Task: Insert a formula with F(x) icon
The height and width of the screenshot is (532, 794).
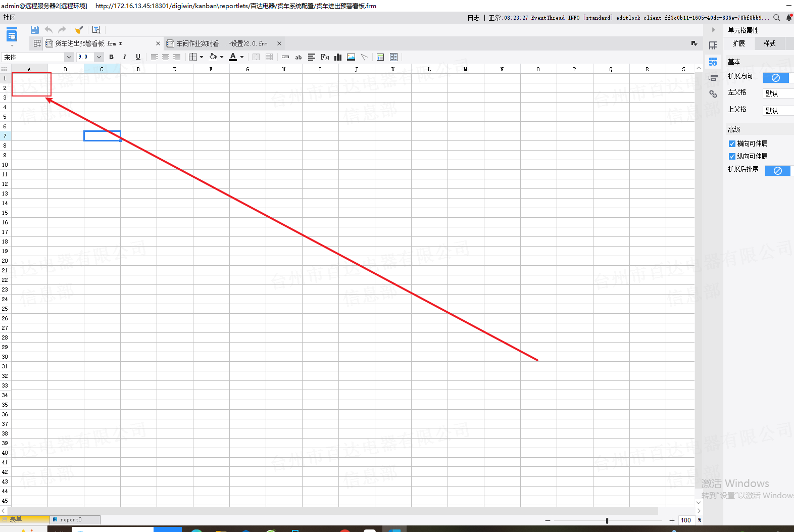Action: [325, 57]
